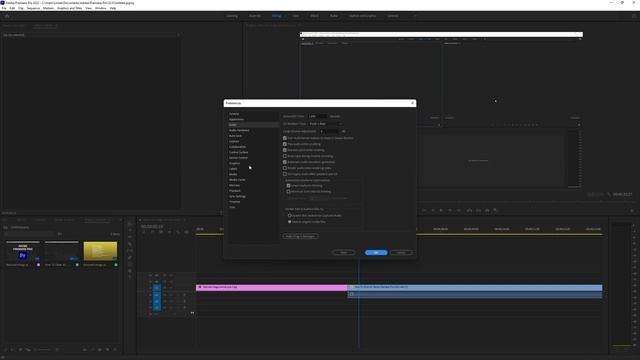Screen dimensions: 640x360
Task: Open the Window menu
Action: [100, 8]
